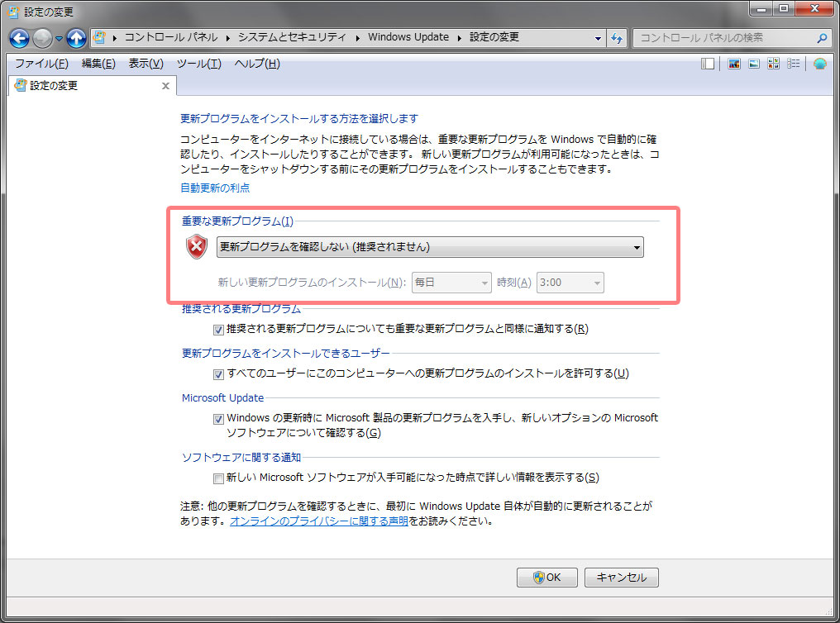Expand arrow after コントロール パネル breadcrumb
840x623 pixels.
coord(227,38)
